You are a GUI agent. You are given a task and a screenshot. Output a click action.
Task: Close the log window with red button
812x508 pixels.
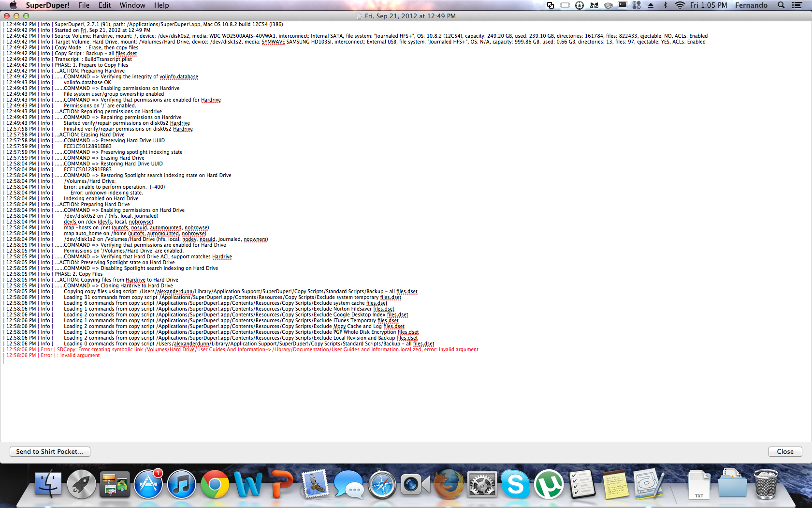7,16
